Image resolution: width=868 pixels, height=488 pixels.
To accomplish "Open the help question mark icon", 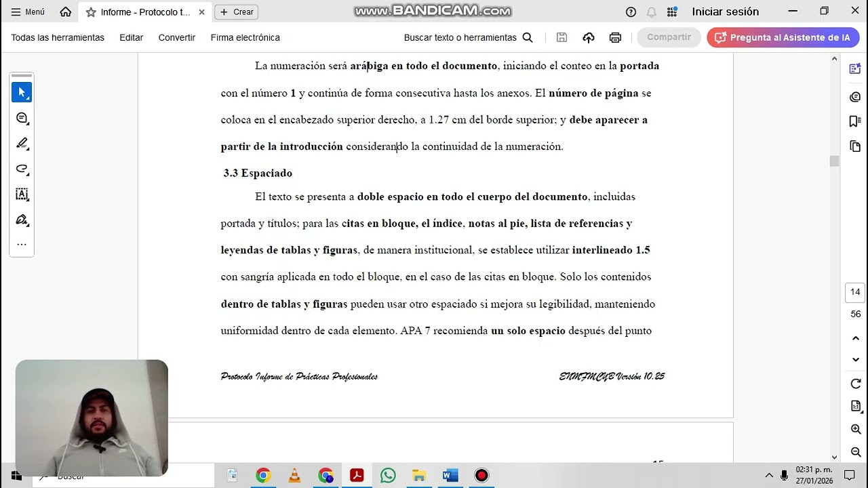I will [x=631, y=12].
